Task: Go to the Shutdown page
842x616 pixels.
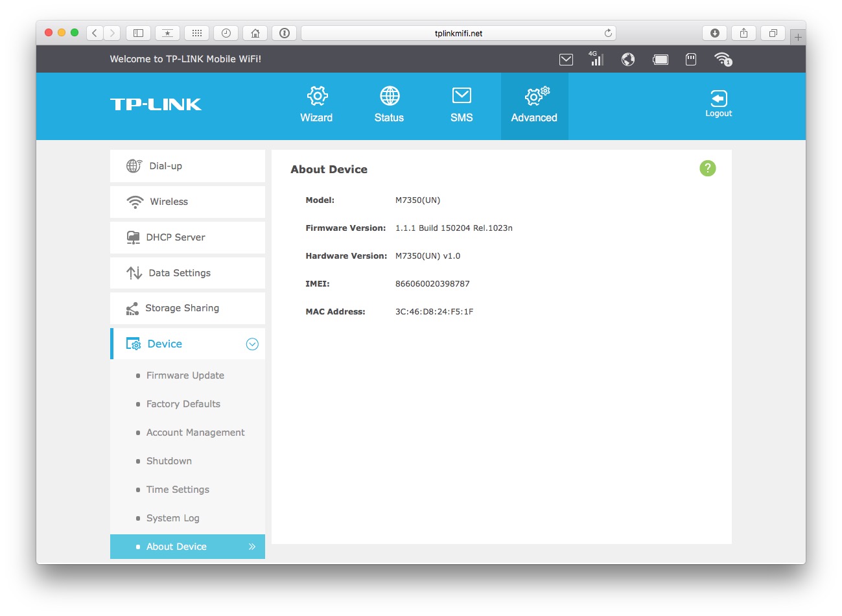Action: click(x=169, y=461)
